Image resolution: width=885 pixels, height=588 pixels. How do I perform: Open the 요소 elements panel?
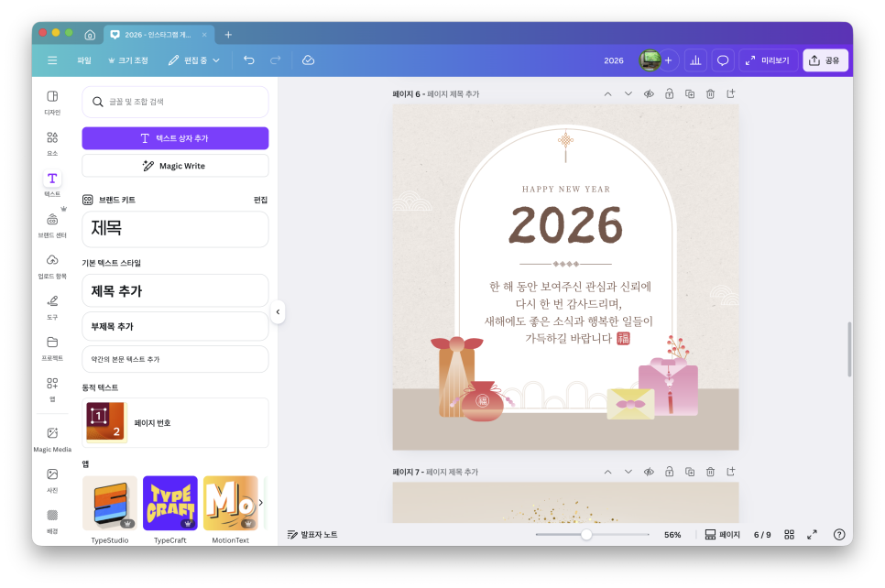click(x=52, y=144)
